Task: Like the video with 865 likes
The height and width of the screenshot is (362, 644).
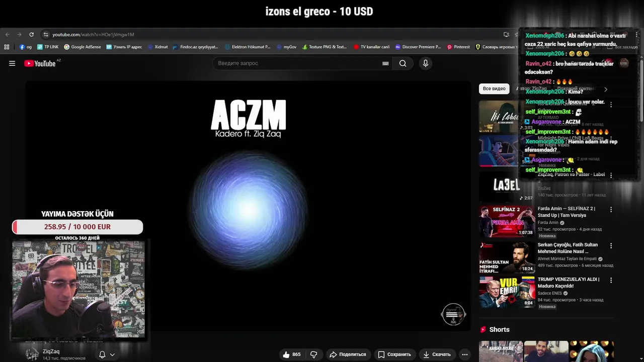Action: point(292,354)
